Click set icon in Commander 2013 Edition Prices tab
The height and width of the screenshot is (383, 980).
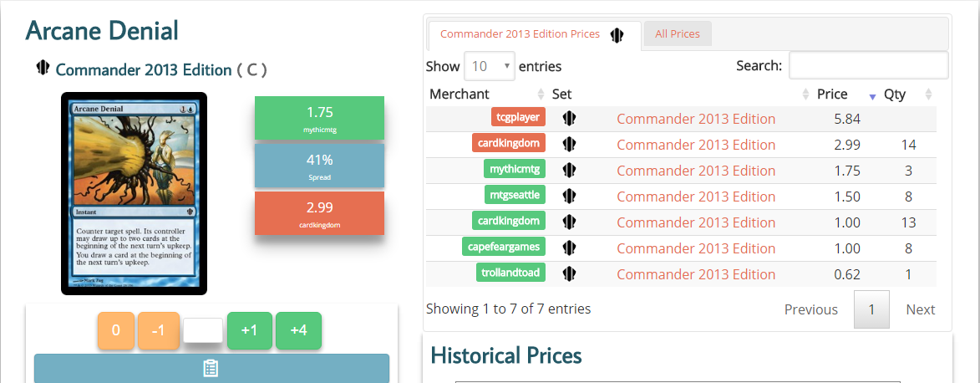(617, 34)
